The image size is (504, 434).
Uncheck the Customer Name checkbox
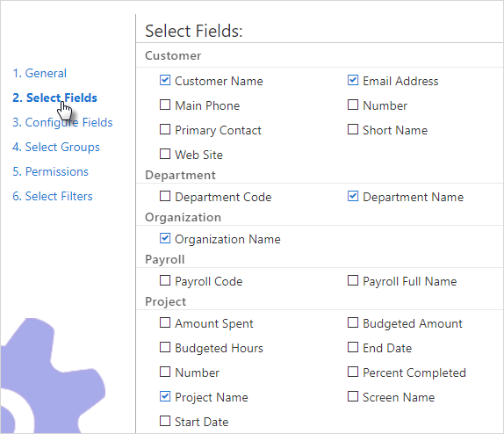165,80
